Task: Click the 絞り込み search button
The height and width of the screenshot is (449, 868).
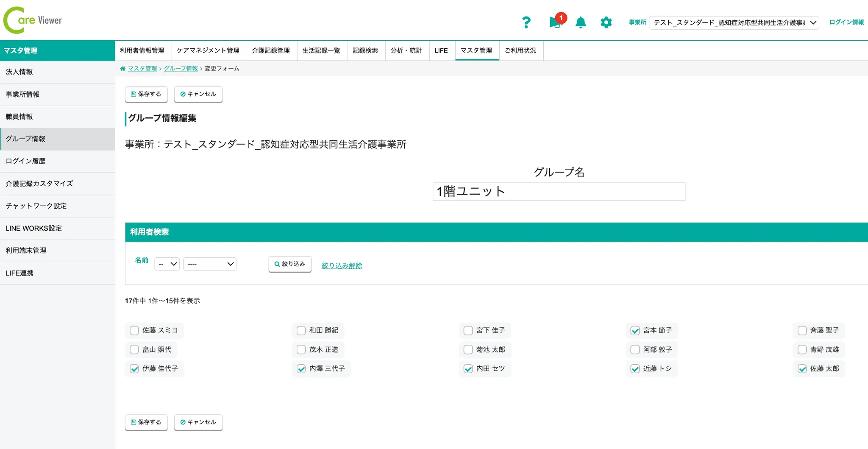Action: click(290, 264)
